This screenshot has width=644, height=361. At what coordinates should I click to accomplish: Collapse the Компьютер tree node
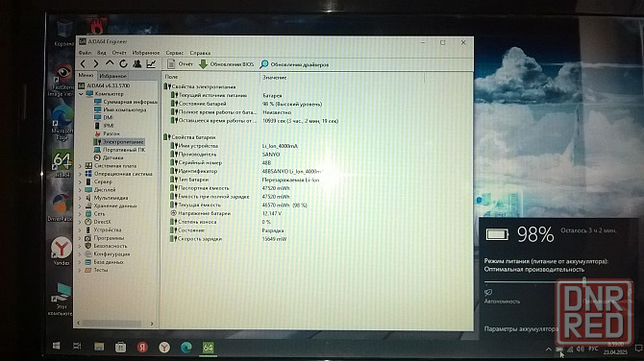point(81,93)
